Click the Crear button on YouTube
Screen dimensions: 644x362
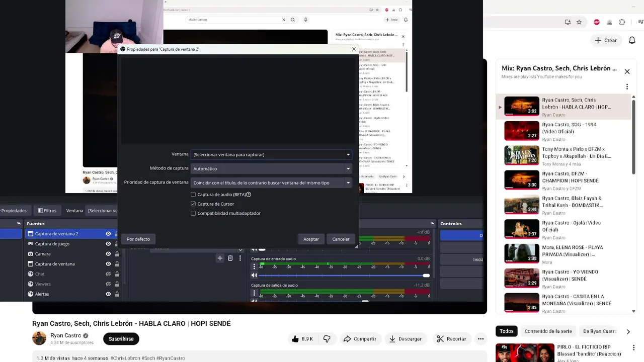[x=605, y=40]
